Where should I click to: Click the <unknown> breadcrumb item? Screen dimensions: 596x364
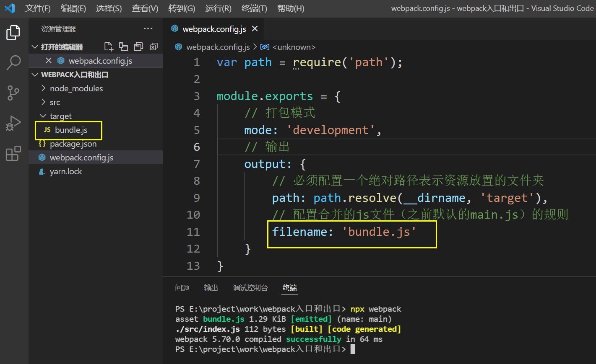click(x=294, y=47)
